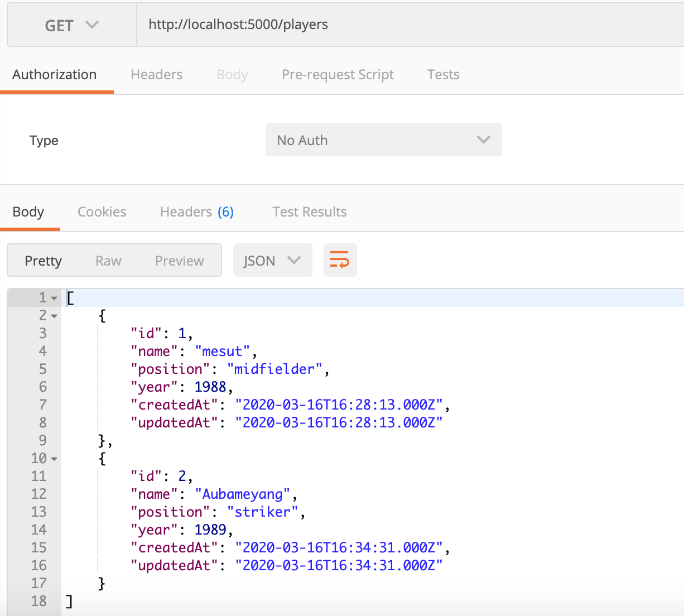This screenshot has width=684, height=616.
Task: Select the Authorization tab
Action: (x=55, y=75)
